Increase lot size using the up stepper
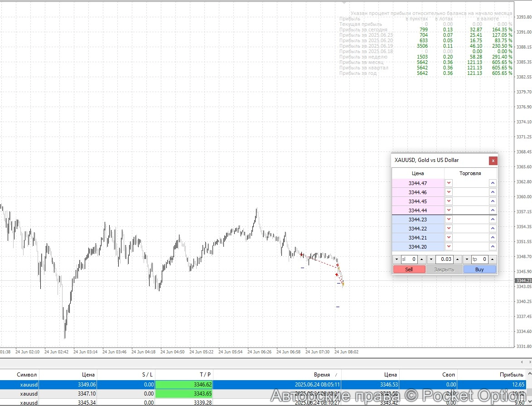532x406 pixels. pos(457,259)
